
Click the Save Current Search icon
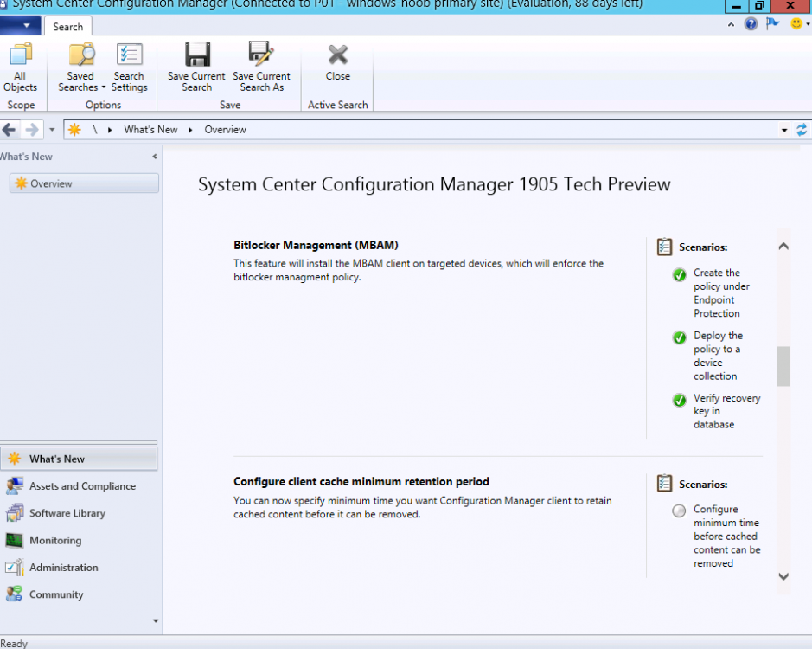click(197, 55)
